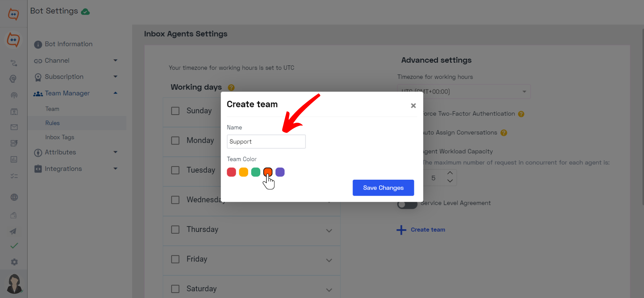Screen dimensions: 644x298
Task: Toggle Service Level Agreement switch
Action: [x=407, y=204]
